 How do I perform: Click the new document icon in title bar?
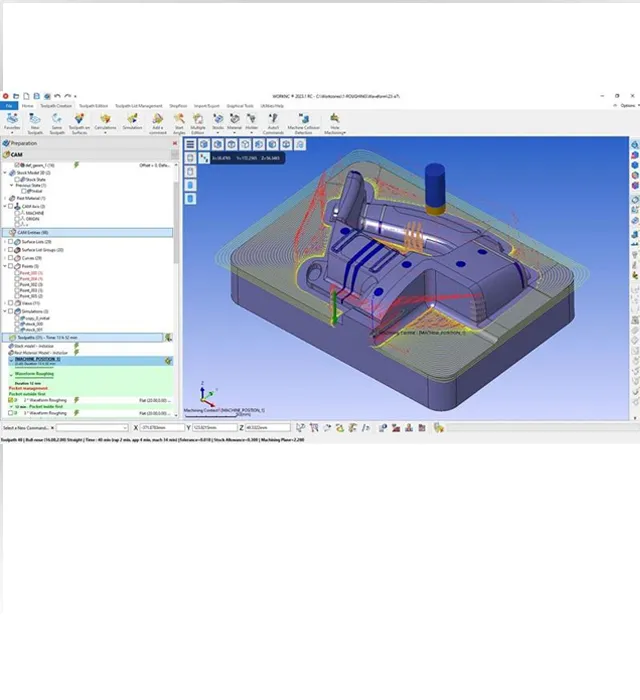(x=26, y=96)
